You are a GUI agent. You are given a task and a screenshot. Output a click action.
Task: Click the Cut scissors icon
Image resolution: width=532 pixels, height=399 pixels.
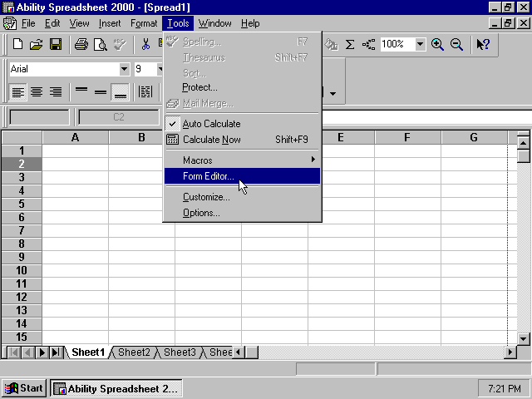145,44
